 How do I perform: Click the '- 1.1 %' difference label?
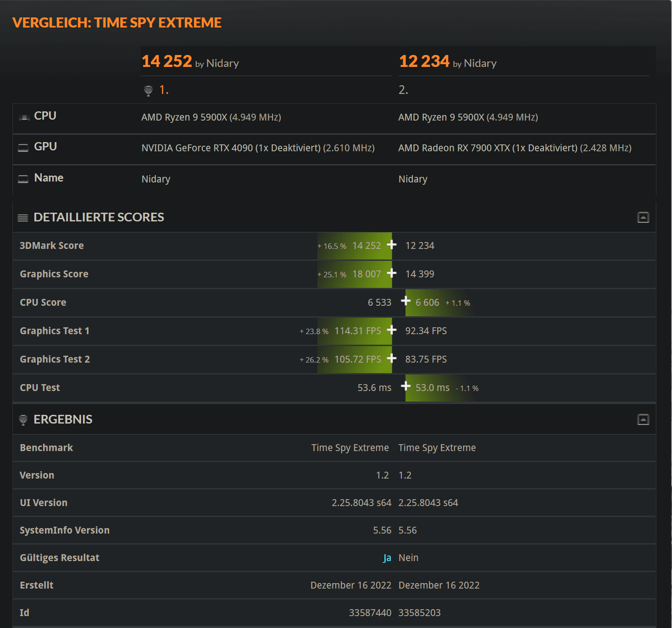467,388
